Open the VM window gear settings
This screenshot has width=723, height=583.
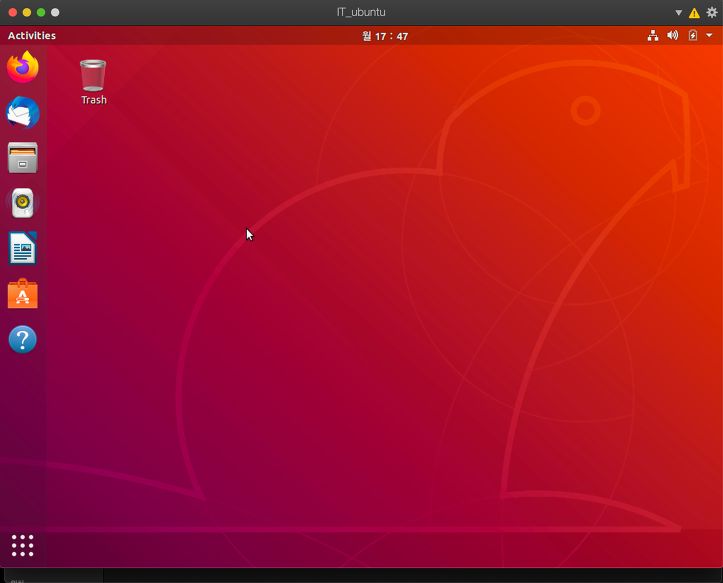point(712,12)
